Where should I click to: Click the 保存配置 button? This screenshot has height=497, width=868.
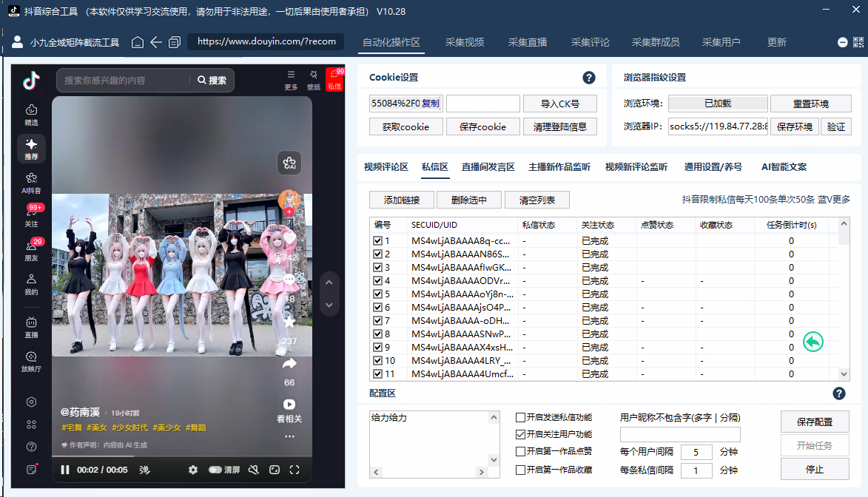814,422
